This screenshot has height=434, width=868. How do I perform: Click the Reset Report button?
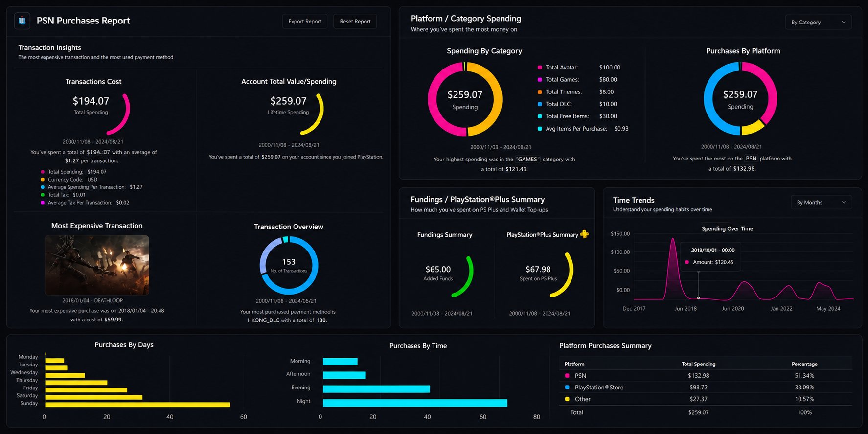pos(355,21)
